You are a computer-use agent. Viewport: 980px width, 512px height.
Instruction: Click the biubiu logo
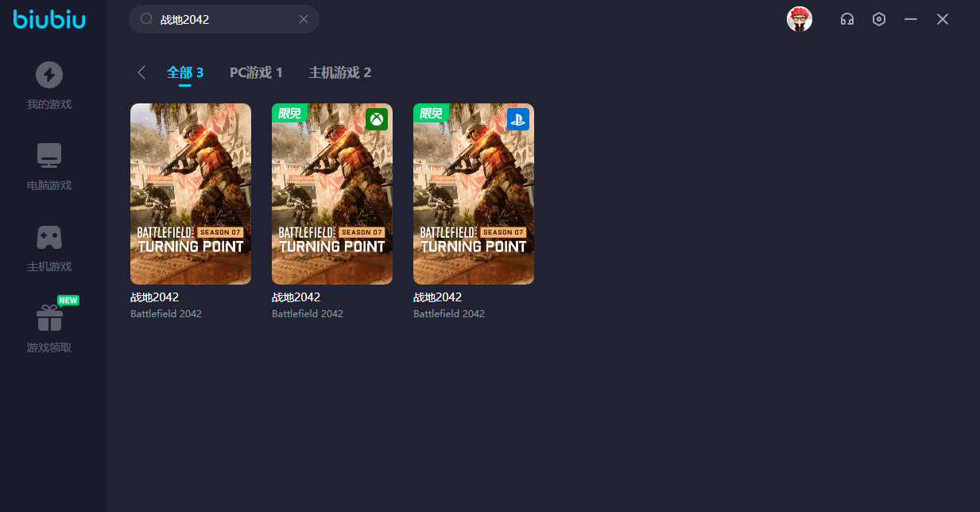[49, 19]
